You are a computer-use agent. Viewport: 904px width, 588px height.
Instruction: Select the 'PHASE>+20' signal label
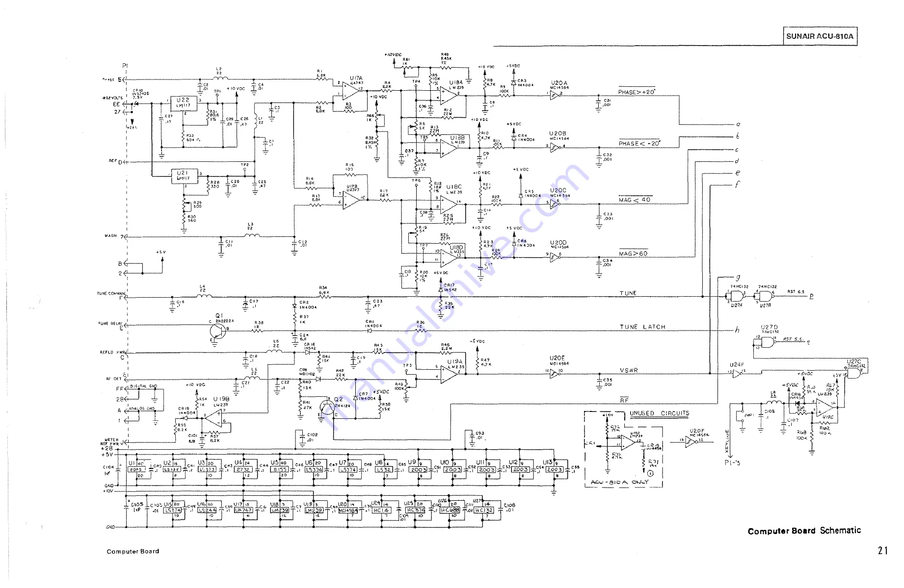[637, 92]
